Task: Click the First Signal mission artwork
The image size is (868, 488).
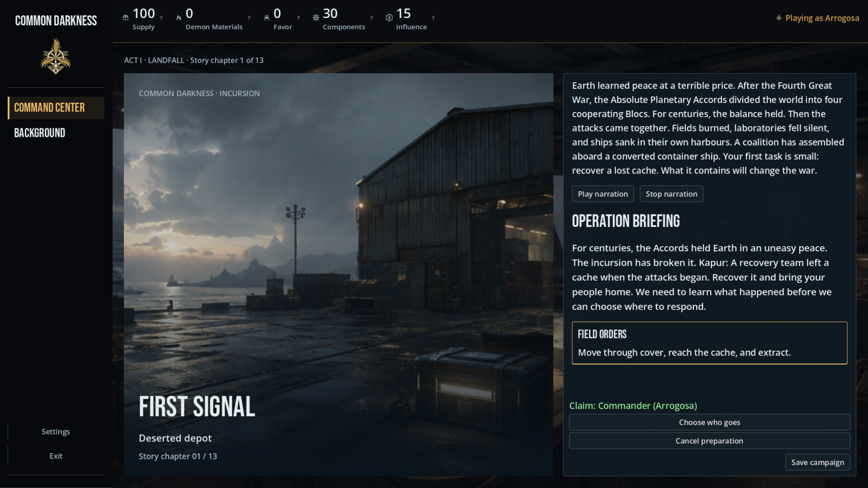Action: click(338, 274)
